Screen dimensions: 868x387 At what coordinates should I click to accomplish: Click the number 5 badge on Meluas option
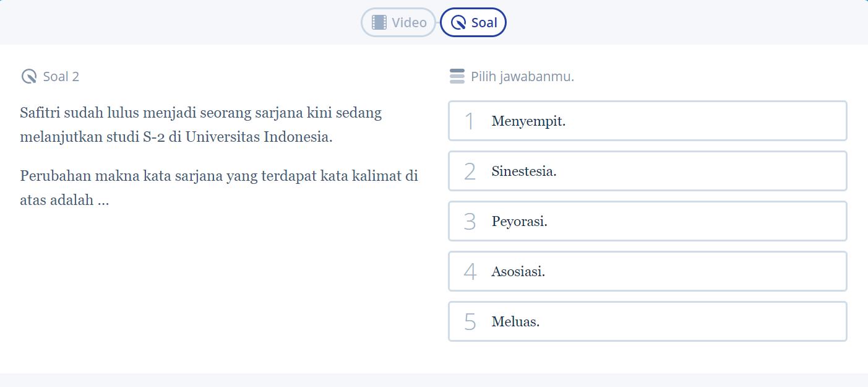pyautogui.click(x=470, y=321)
